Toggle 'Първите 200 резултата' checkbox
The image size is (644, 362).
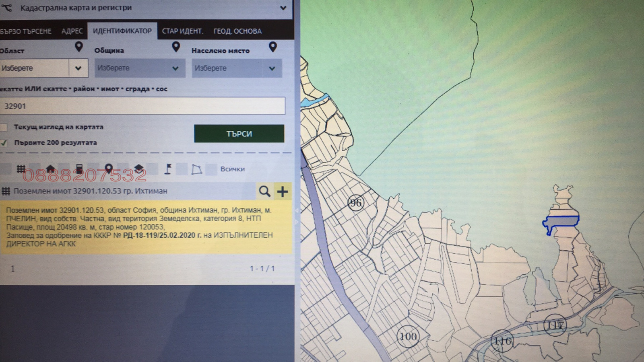[x=4, y=143]
